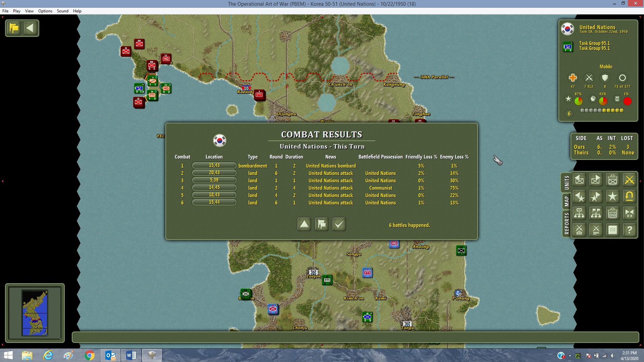Click the supply can icon beside 1%
Viewport: 644px width, 362px height.
click(617, 99)
